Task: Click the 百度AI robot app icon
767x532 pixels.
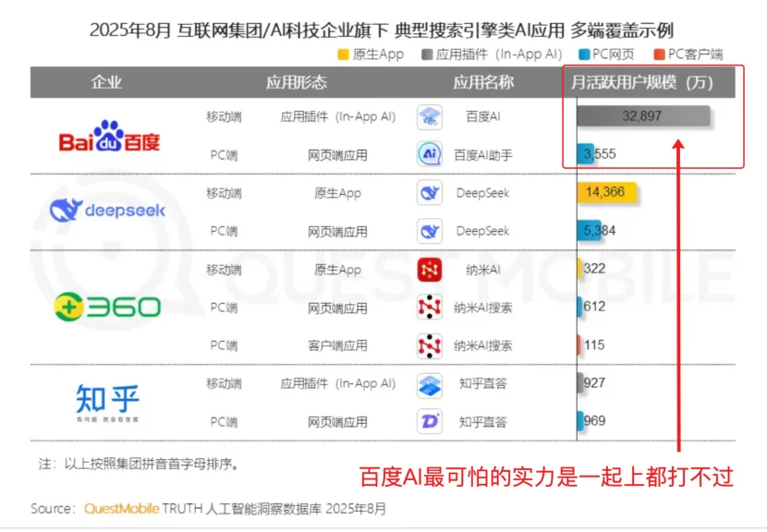Action: coord(428,117)
